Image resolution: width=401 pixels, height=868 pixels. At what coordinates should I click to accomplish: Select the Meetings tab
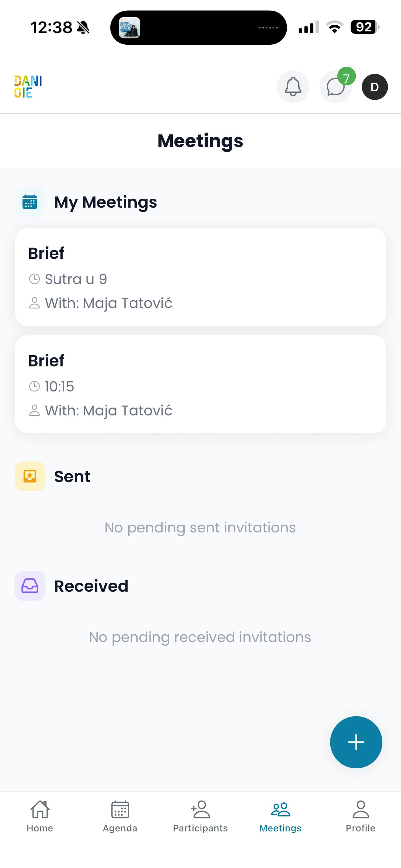click(x=280, y=816)
